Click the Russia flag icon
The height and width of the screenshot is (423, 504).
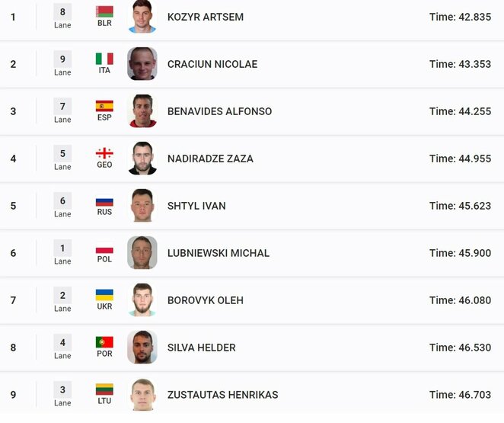pyautogui.click(x=104, y=202)
